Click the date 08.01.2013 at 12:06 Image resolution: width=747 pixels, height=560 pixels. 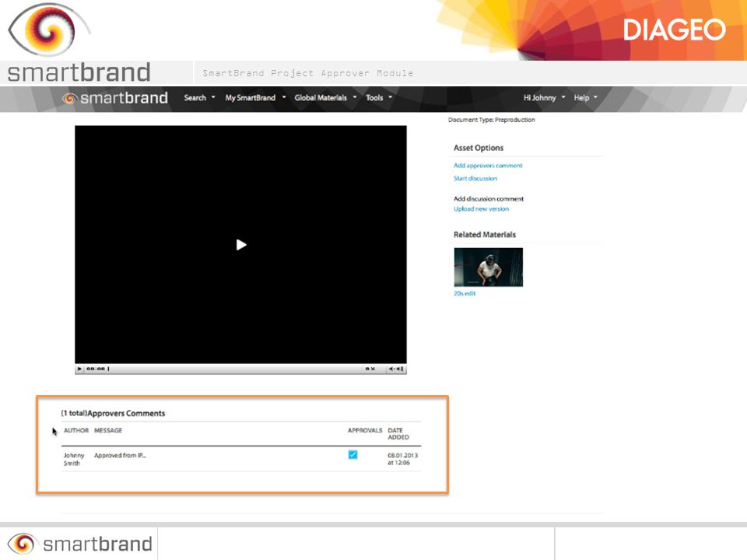tap(402, 459)
